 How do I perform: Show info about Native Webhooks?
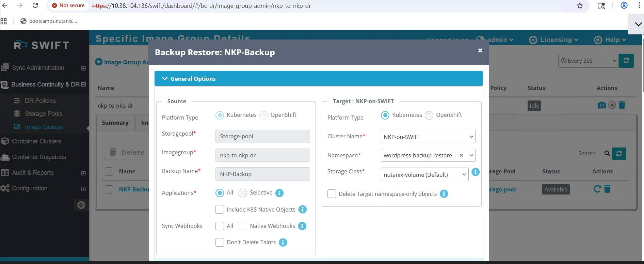(x=302, y=226)
